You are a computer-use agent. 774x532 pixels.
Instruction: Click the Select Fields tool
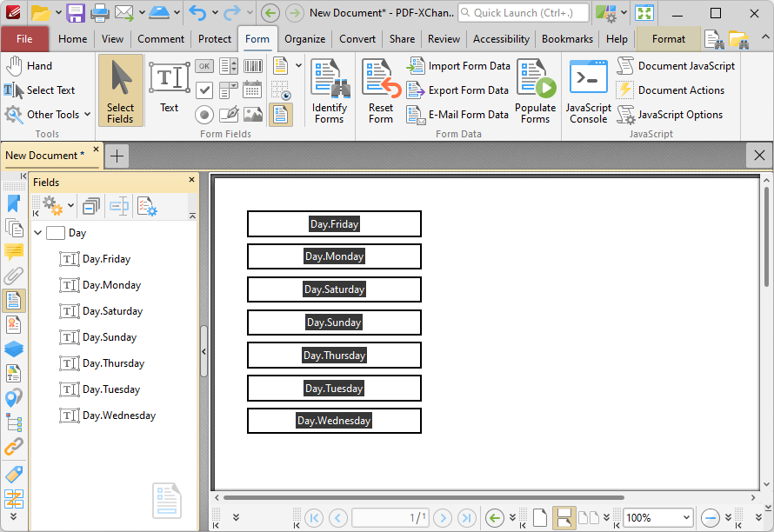click(120, 90)
